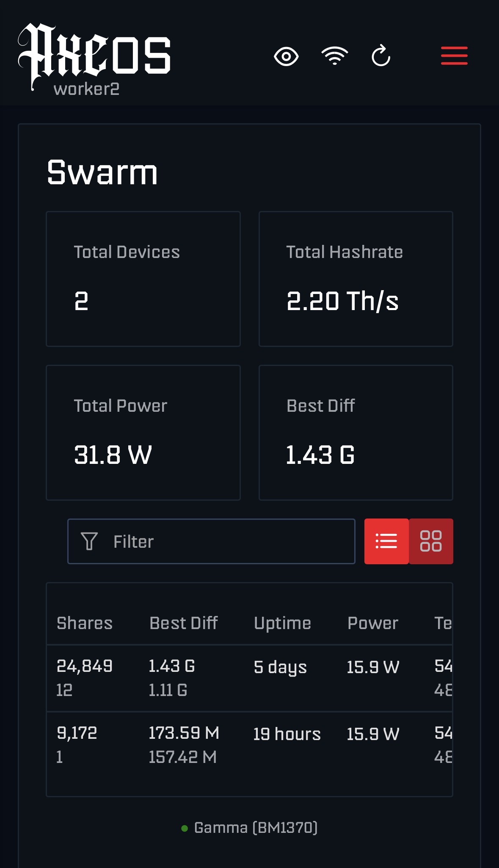Viewport: 499px width, 868px height.
Task: Open the red hamburger menu
Action: (454, 56)
